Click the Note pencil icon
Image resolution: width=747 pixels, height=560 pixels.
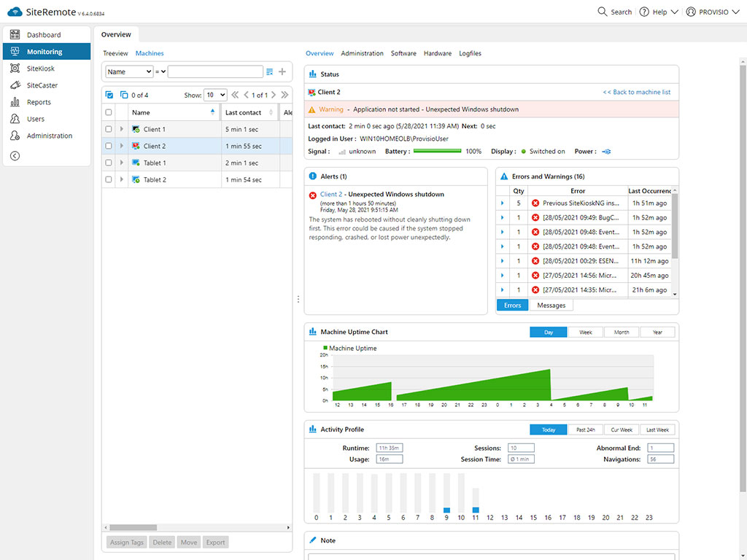(312, 540)
